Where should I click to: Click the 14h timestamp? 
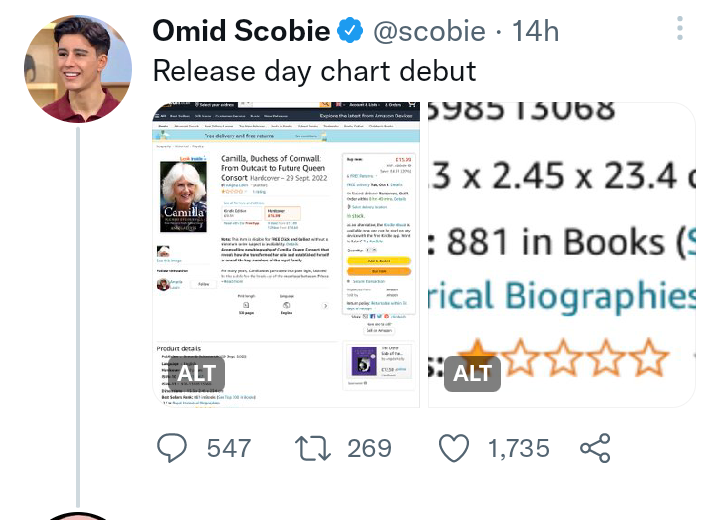535,32
